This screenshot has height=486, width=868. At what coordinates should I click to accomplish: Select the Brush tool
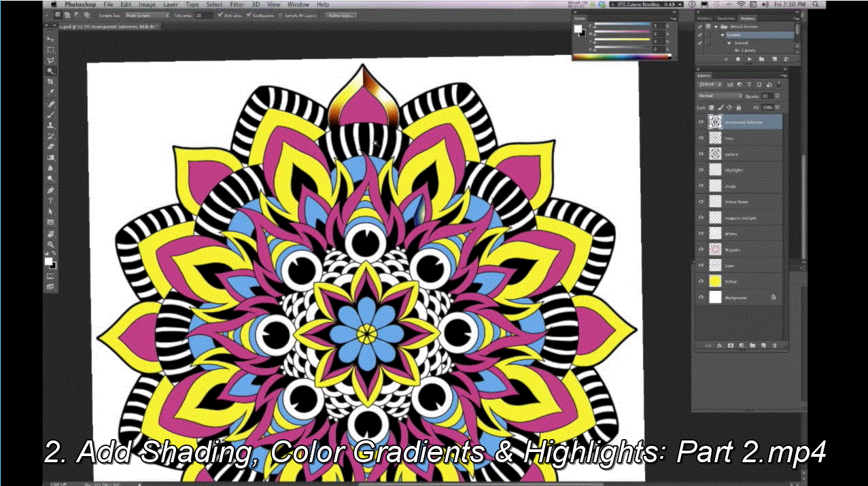click(50, 114)
